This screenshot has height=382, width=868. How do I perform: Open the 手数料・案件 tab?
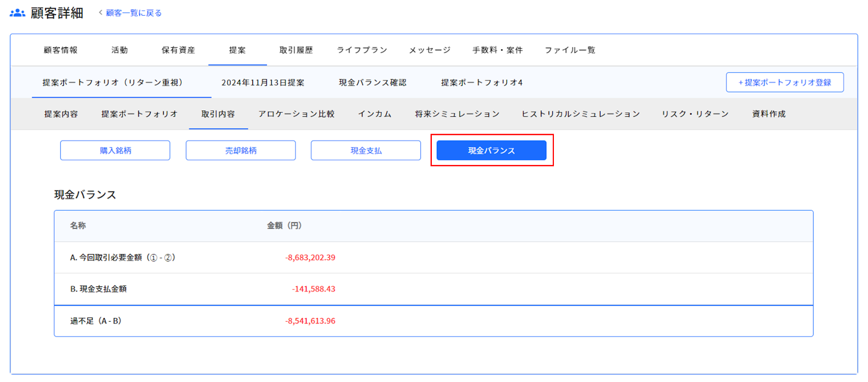coord(497,50)
